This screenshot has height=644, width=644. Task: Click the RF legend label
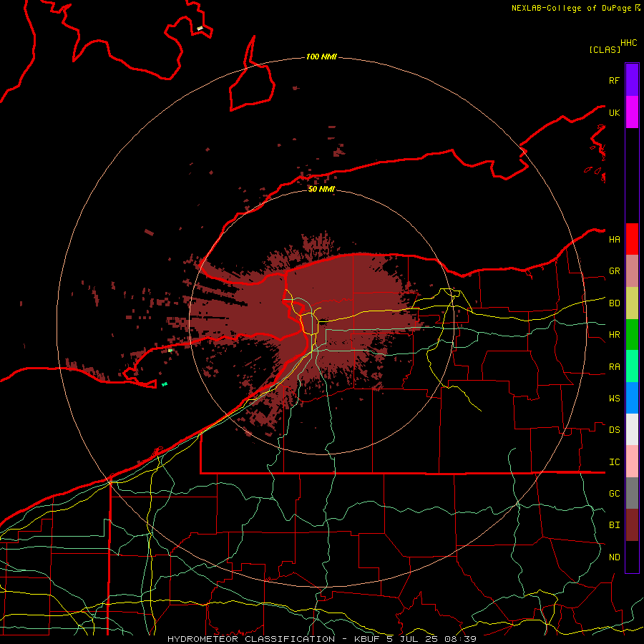[614, 80]
